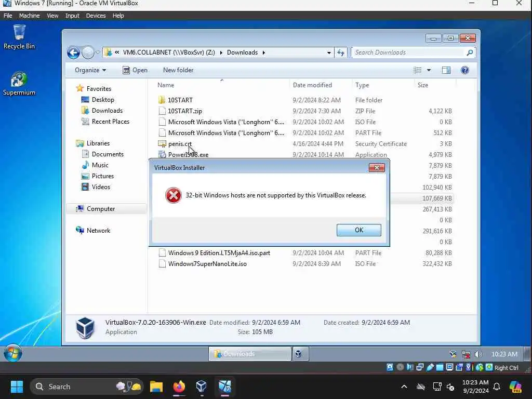Sort by the Size column header
This screenshot has height=399, width=532.
click(423, 85)
